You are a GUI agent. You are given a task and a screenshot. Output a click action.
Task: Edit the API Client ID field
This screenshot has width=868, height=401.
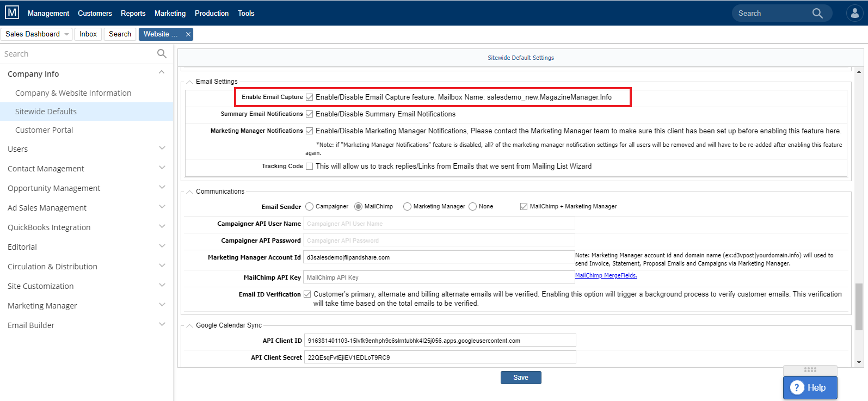pyautogui.click(x=440, y=341)
